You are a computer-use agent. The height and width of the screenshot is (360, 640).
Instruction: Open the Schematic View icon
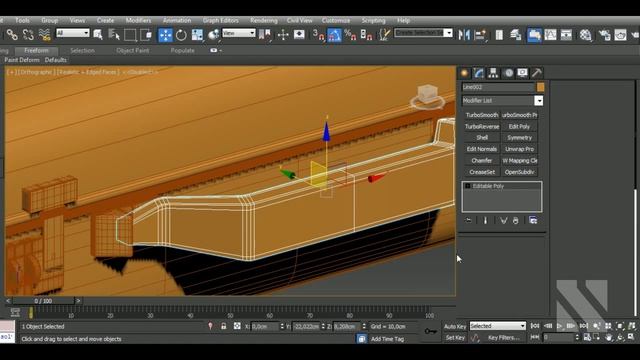[566, 35]
